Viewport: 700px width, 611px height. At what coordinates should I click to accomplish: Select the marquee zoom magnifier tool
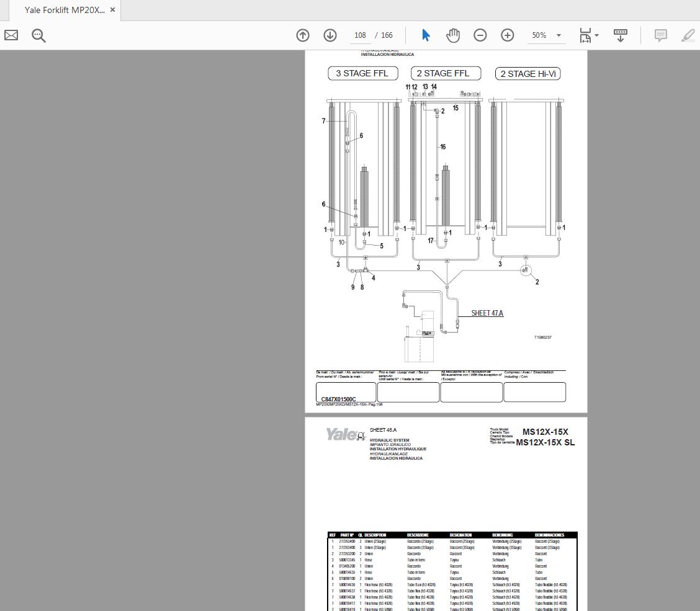(38, 35)
